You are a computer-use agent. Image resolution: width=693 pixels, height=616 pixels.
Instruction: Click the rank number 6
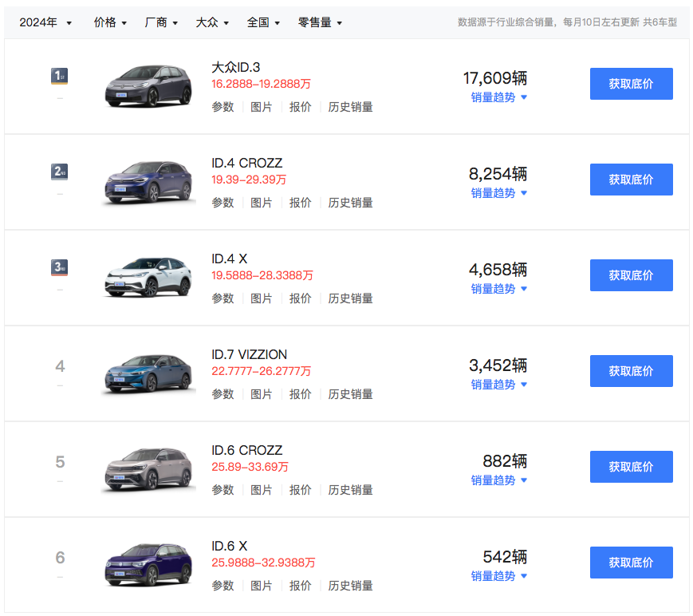pyautogui.click(x=60, y=558)
